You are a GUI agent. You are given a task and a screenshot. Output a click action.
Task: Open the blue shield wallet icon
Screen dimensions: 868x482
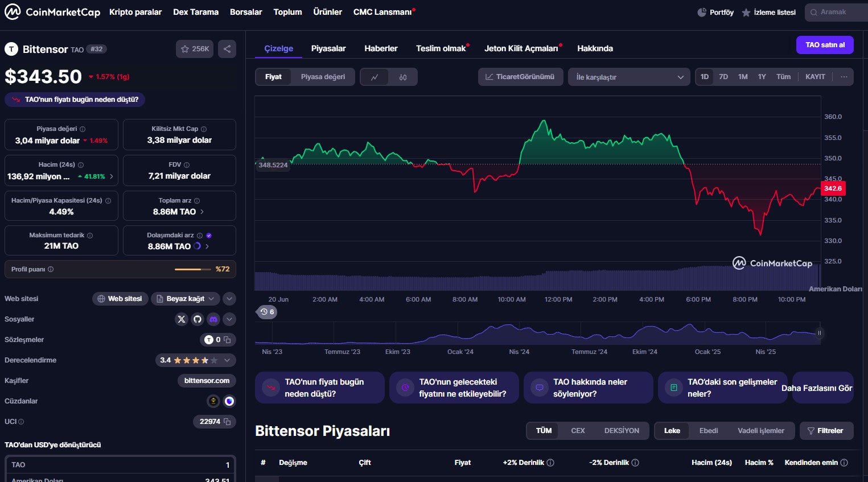point(229,401)
